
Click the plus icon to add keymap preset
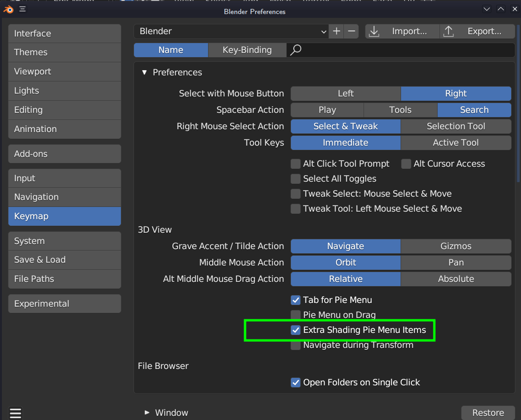[x=336, y=31]
